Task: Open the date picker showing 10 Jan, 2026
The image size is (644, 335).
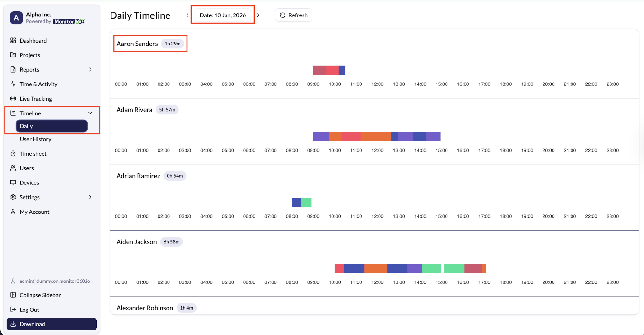Action: pyautogui.click(x=223, y=15)
